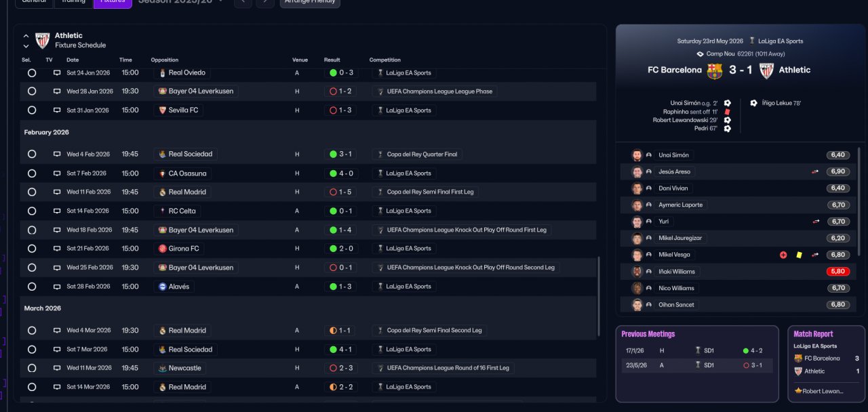
Task: Click the FC Barcelona crest in match summary
Action: tap(715, 70)
